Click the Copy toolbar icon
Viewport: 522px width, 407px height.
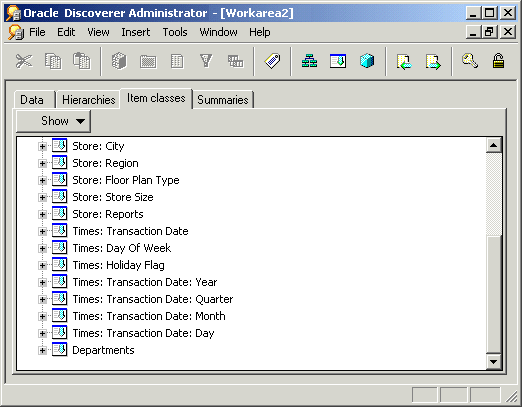53,61
